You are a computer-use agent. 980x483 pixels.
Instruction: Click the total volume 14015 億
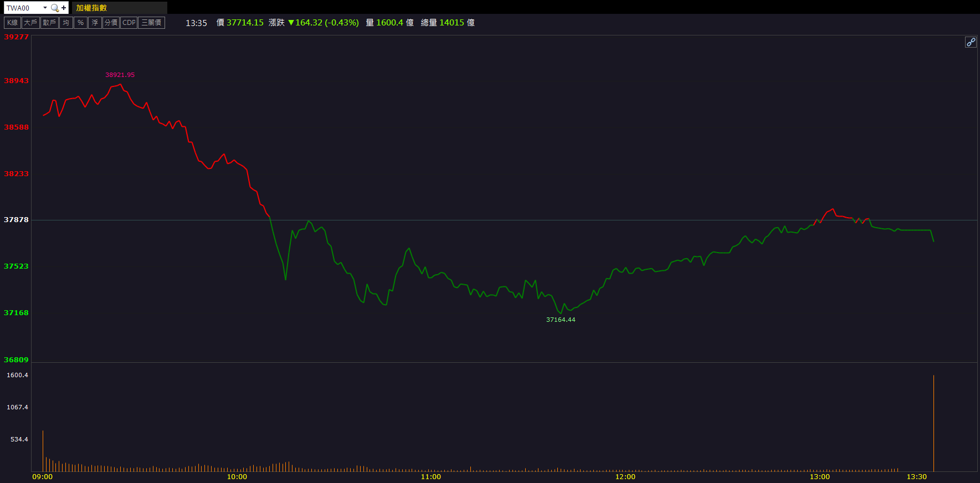coord(456,23)
